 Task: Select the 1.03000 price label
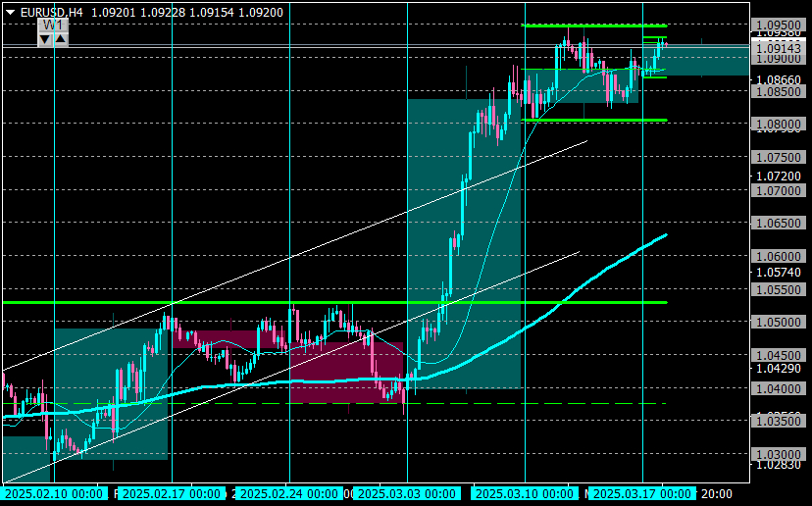point(779,454)
